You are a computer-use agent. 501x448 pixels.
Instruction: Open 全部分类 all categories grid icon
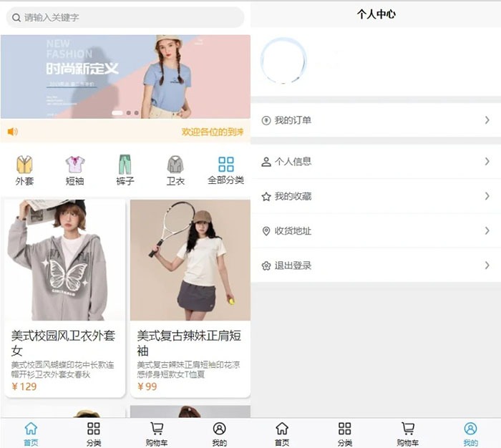[x=226, y=165]
